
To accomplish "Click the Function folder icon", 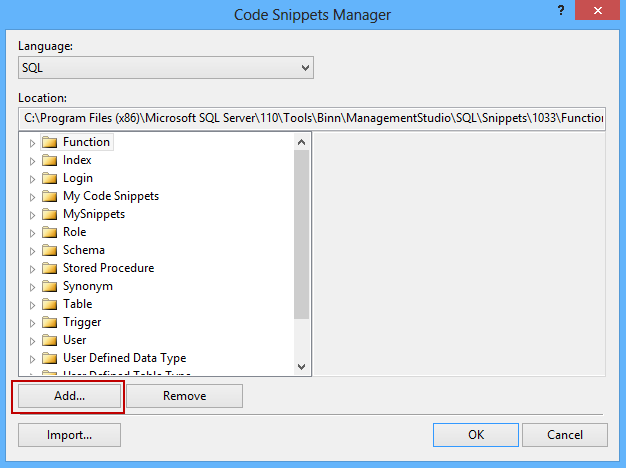I will 49,142.
